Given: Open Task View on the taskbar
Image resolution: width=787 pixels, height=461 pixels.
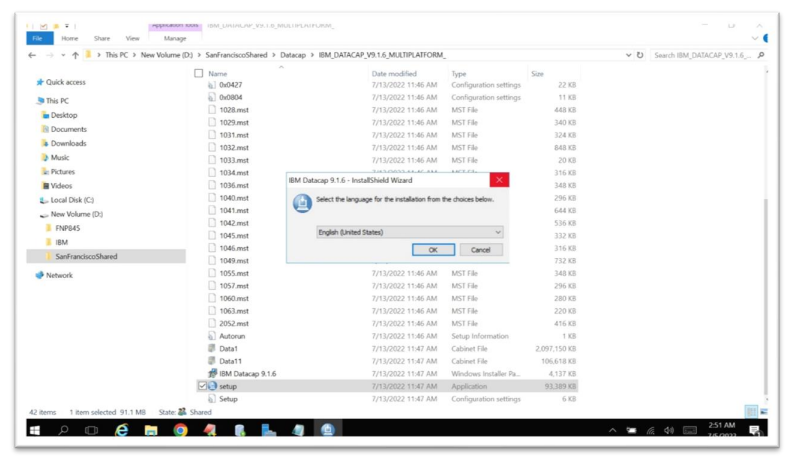Looking at the screenshot, I should click(91, 430).
